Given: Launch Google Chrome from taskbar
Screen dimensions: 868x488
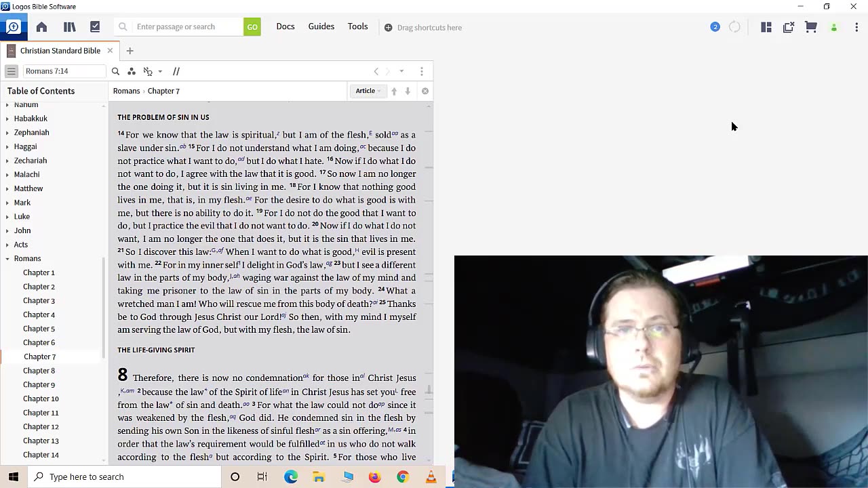Looking at the screenshot, I should click(x=403, y=476).
